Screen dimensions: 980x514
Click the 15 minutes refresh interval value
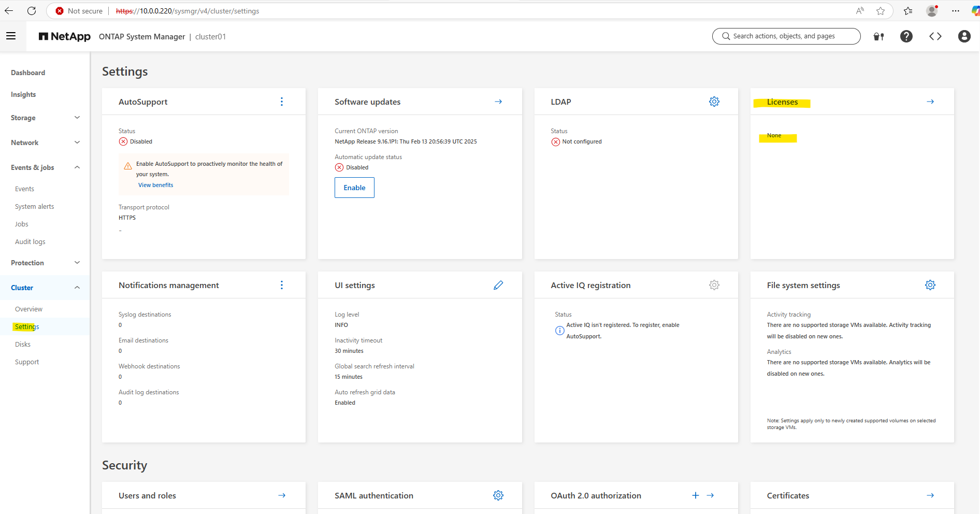(x=349, y=377)
